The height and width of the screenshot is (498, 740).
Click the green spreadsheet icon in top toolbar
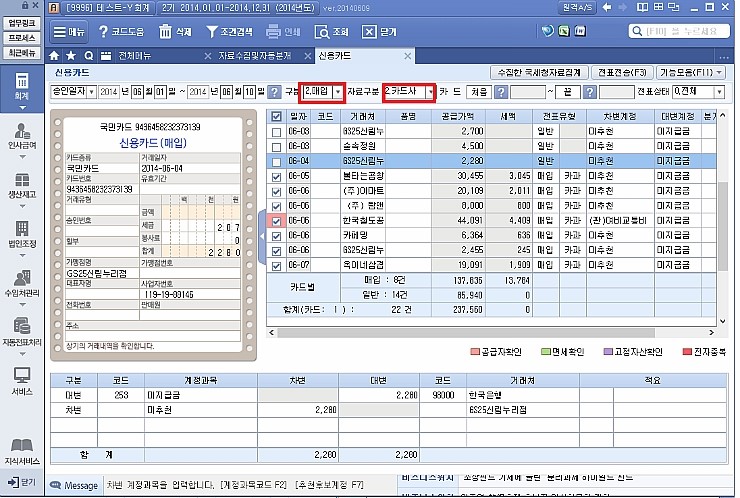coord(563,31)
